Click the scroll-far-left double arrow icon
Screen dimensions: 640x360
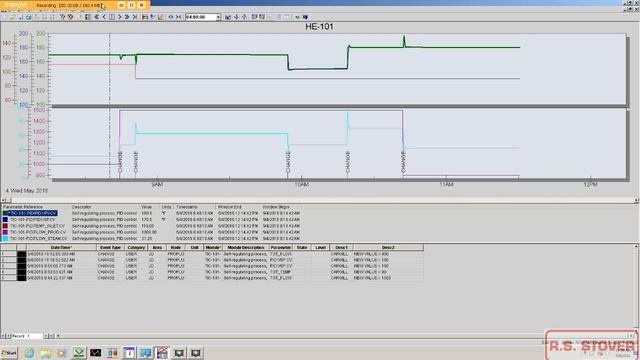click(x=96, y=17)
